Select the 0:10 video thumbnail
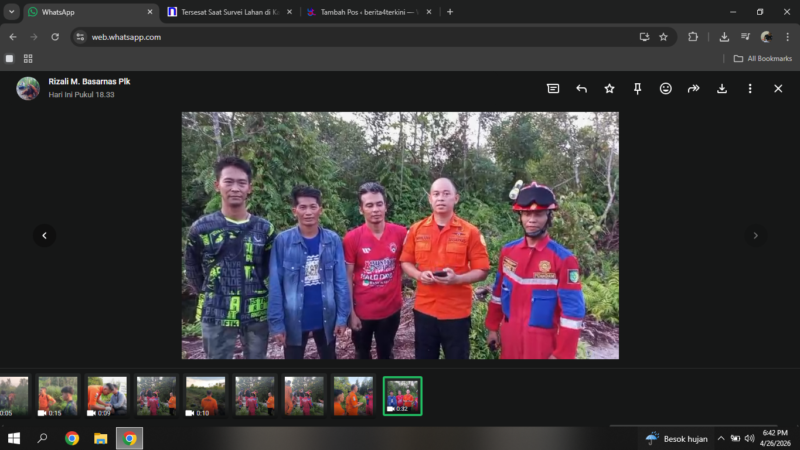The height and width of the screenshot is (450, 800). 205,396
